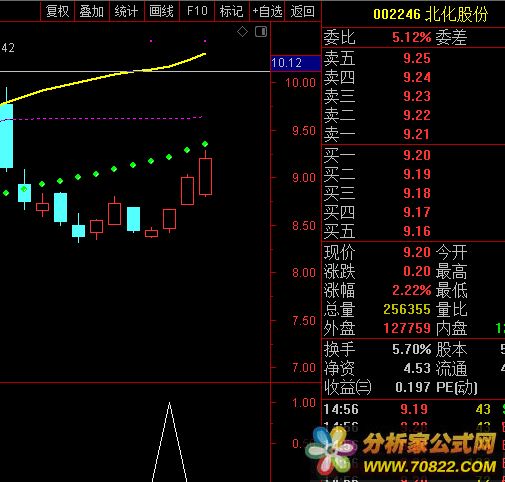This screenshot has width=505, height=482.
Task: Click the 委差 label
Action: point(452,37)
